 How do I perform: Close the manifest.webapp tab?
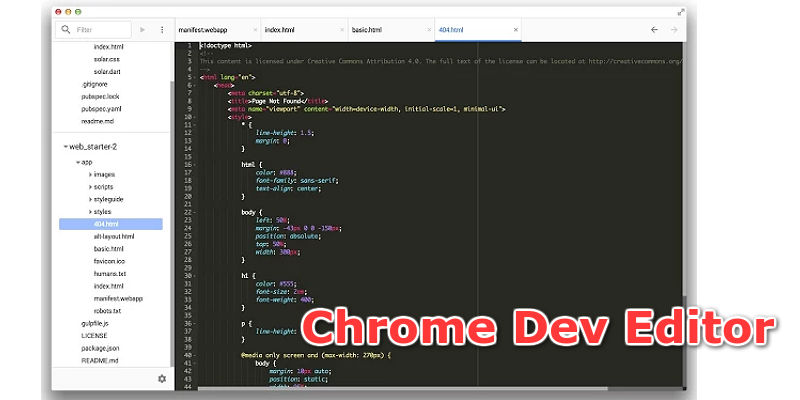point(255,30)
